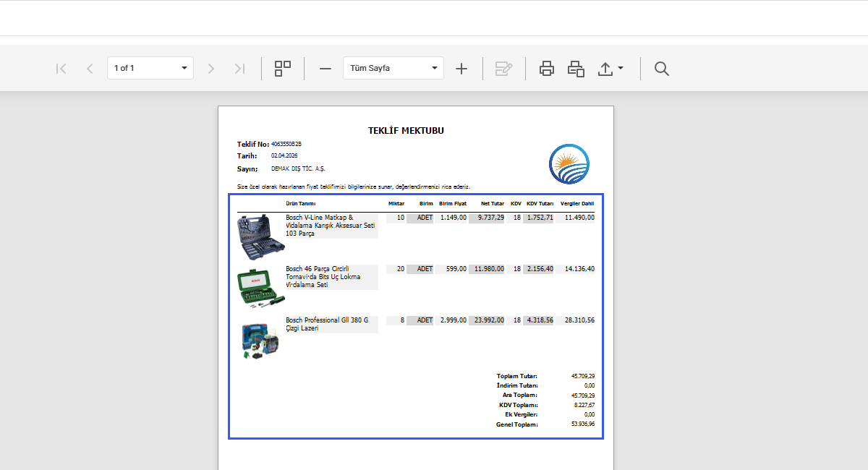Click the net amount 9.737,29

pos(490,218)
